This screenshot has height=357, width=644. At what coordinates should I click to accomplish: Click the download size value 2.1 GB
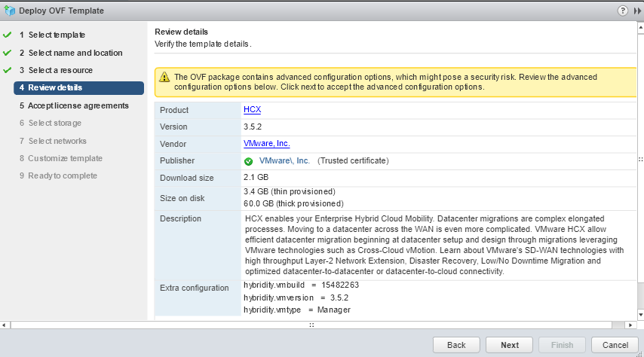point(256,177)
